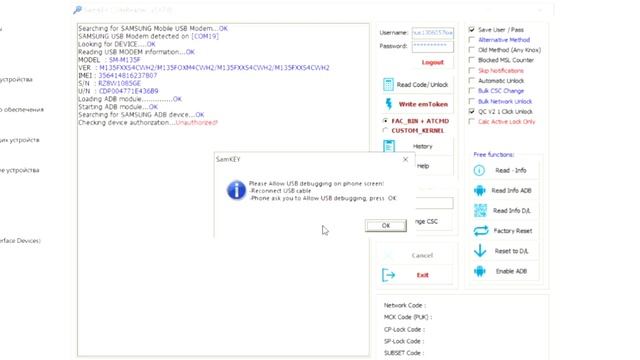This screenshot has height=360, width=640.
Task: Click the Read Info D/L QR icon
Action: (480, 211)
